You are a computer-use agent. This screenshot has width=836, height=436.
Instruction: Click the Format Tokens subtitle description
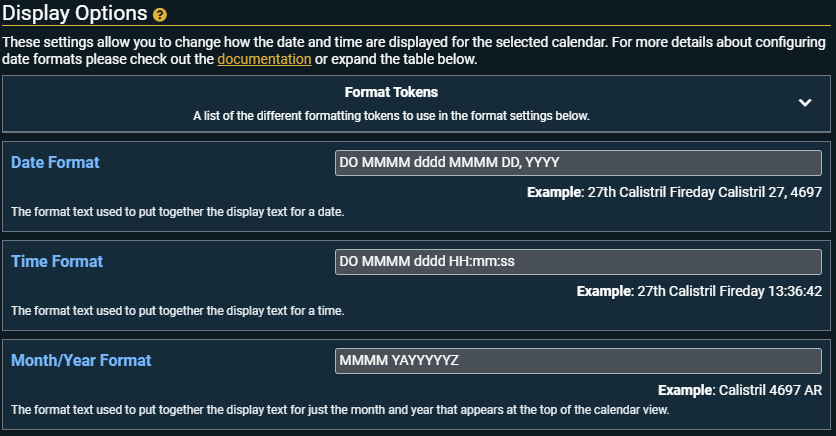pos(391,116)
